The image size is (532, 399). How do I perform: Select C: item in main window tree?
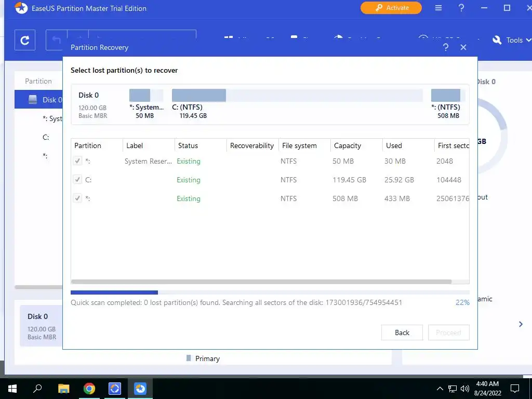[46, 137]
